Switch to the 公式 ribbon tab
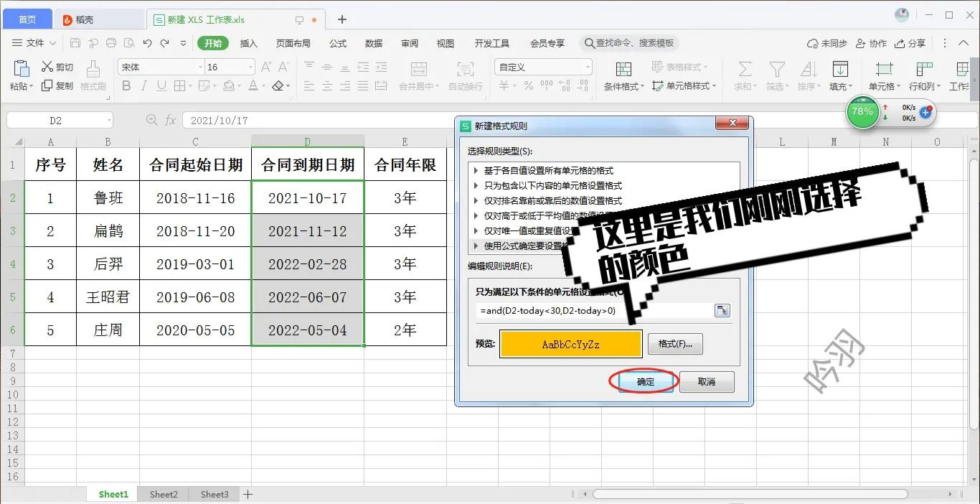 pos(338,43)
